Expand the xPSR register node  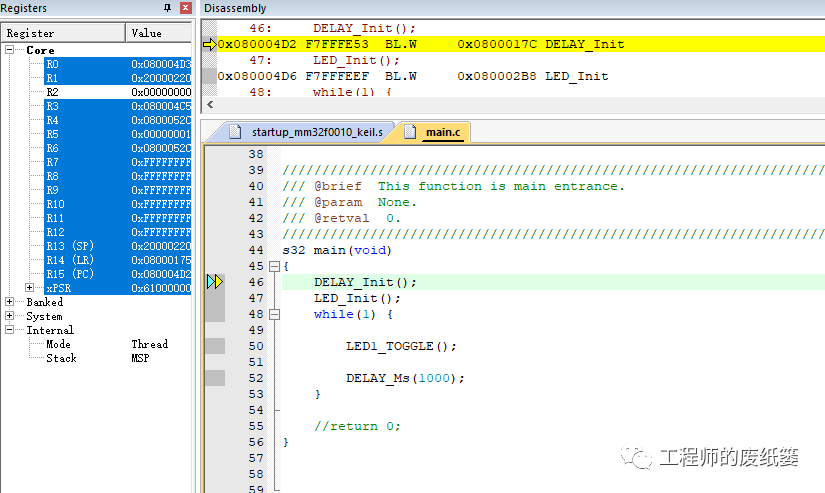click(29, 288)
